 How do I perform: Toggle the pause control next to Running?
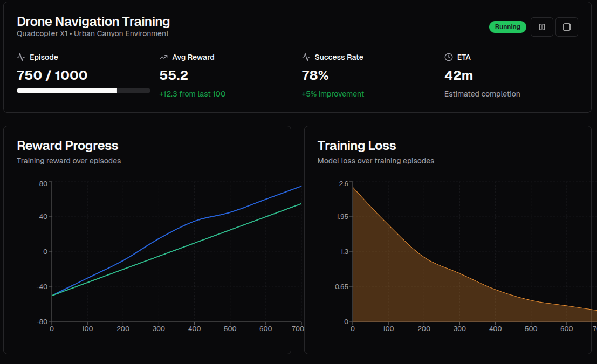pyautogui.click(x=541, y=26)
